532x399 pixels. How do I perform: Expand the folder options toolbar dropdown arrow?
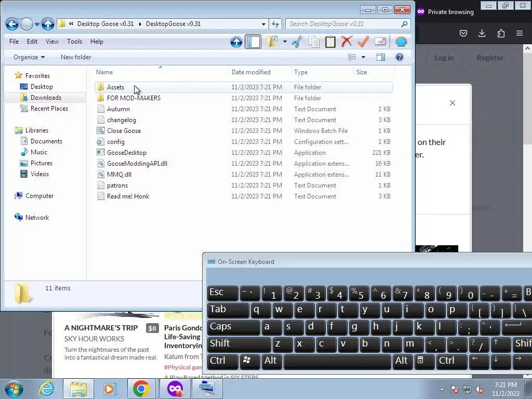(285, 42)
